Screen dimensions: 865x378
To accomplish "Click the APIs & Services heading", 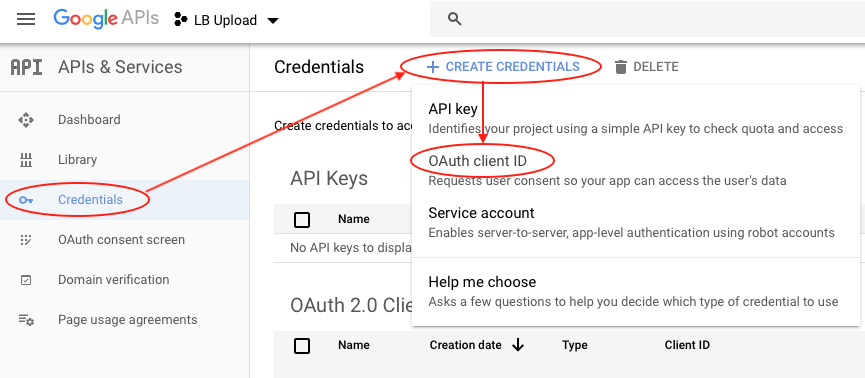I will pos(120,67).
